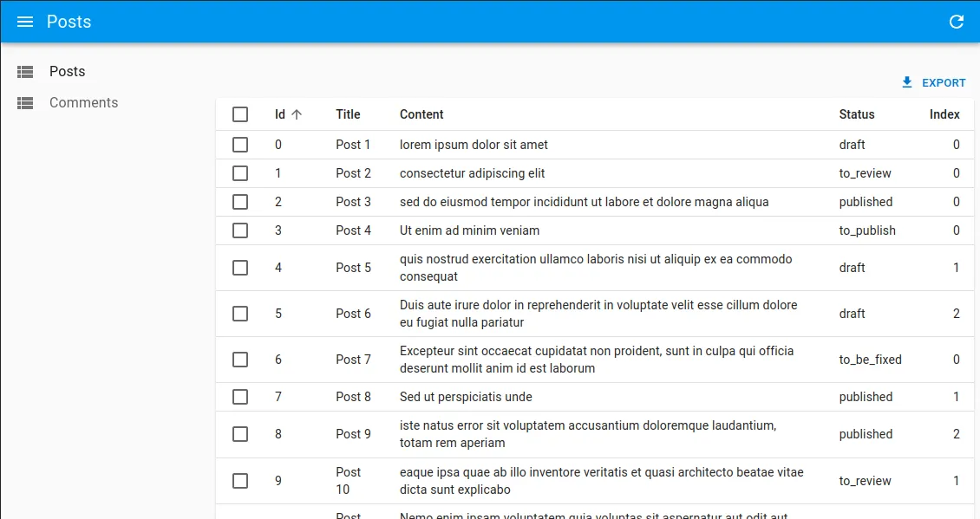
Task: Open the hamburger menu icon
Action: pos(25,22)
